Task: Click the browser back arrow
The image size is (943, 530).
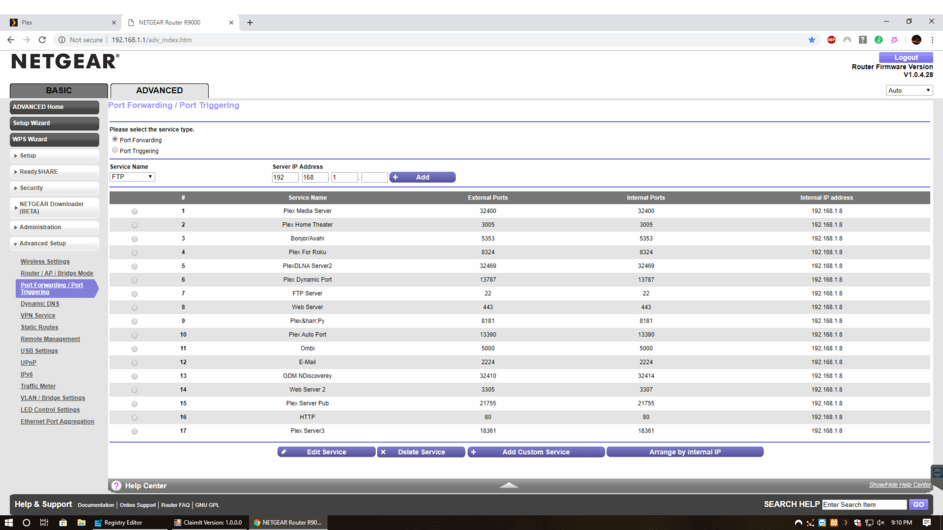Action: pos(11,40)
